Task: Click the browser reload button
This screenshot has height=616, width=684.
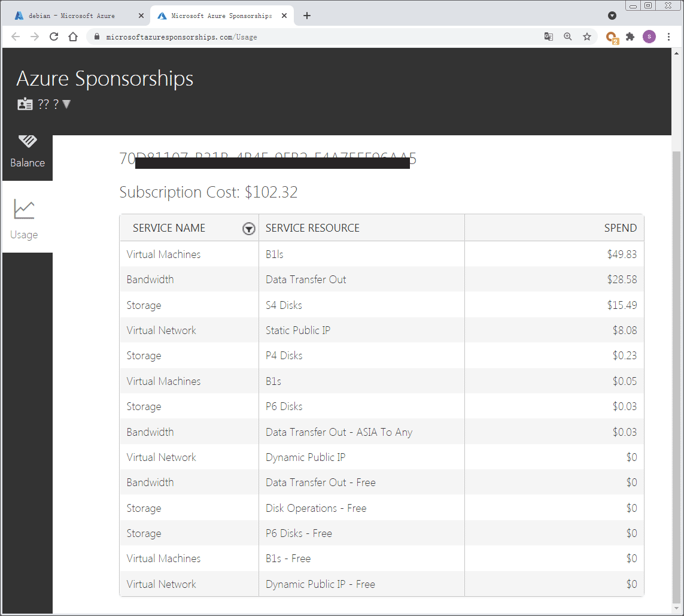Action: [54, 37]
